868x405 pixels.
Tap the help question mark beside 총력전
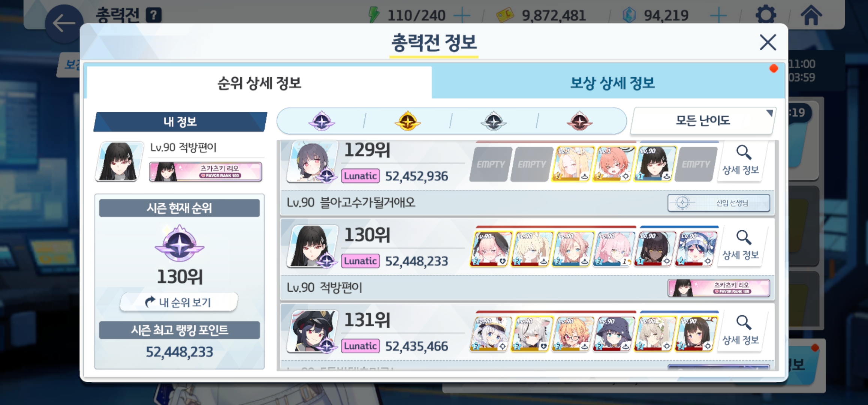154,15
